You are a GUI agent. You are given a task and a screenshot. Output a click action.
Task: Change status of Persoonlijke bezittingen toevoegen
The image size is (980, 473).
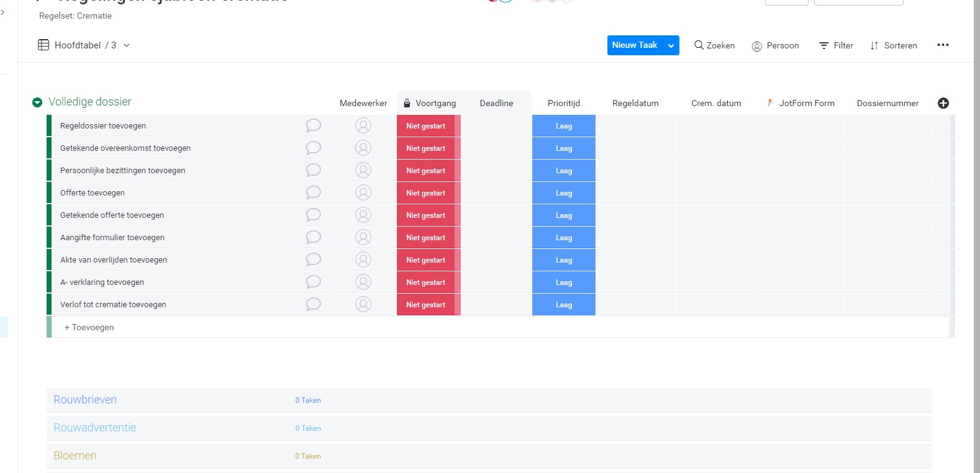pos(429,170)
